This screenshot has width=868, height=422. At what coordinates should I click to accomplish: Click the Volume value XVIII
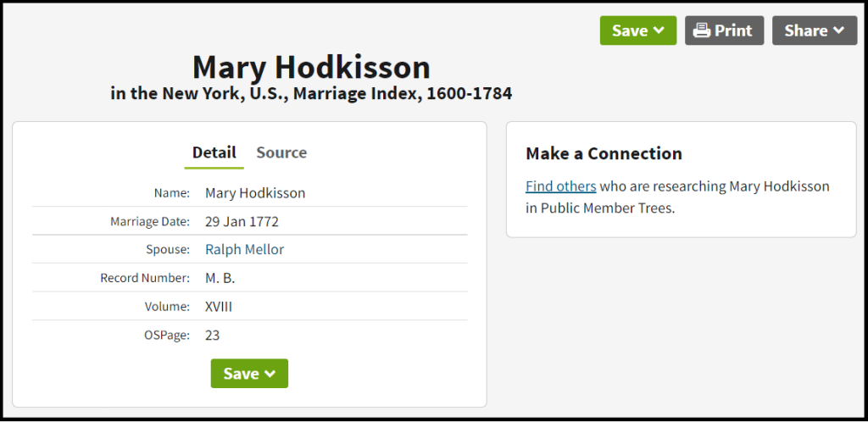[x=219, y=307]
